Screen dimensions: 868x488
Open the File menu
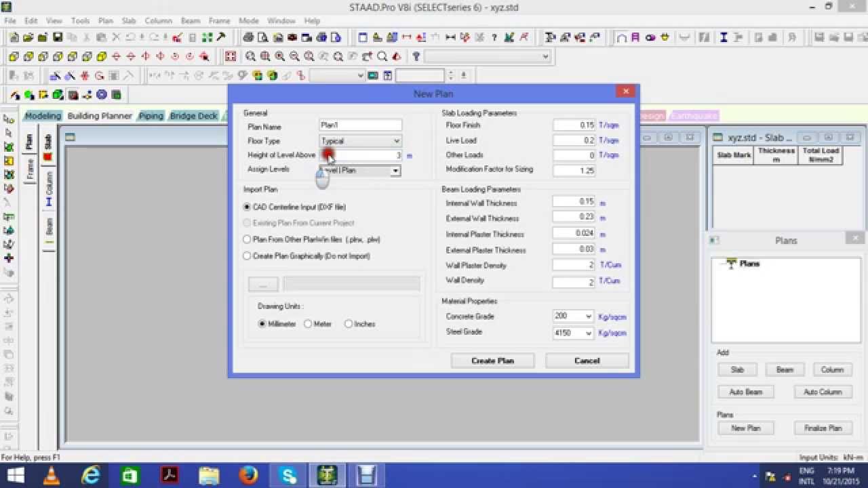(x=10, y=21)
